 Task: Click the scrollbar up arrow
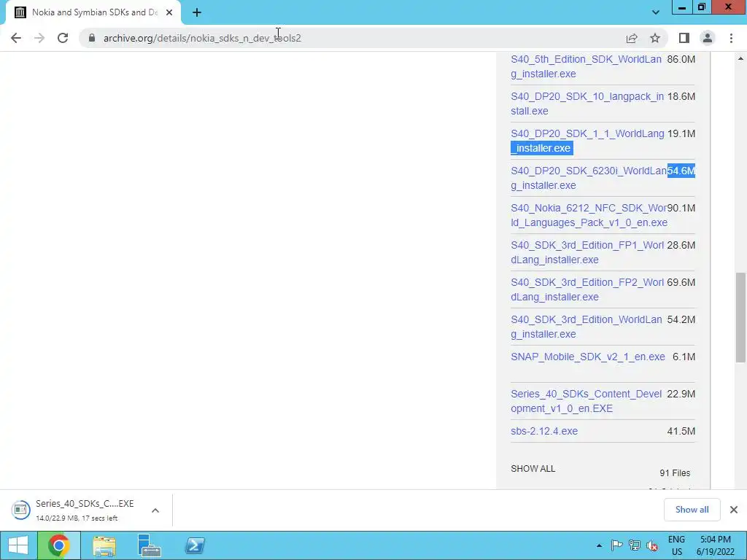point(740,58)
